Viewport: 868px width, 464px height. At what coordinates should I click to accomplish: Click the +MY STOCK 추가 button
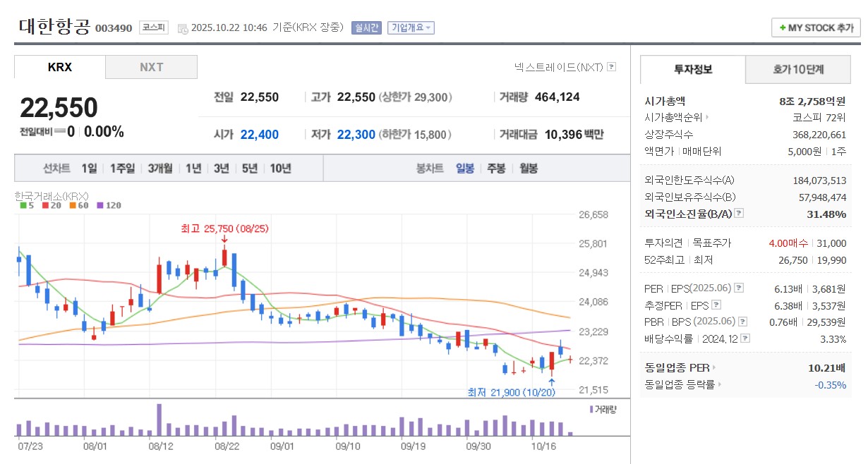coord(815,28)
